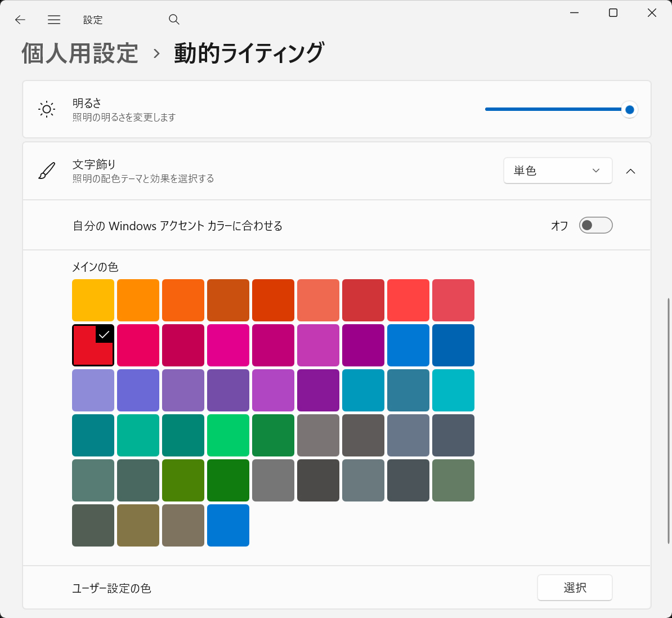The height and width of the screenshot is (618, 672).
Task: Select the blue swatch in the bottom row
Action: coord(228,525)
